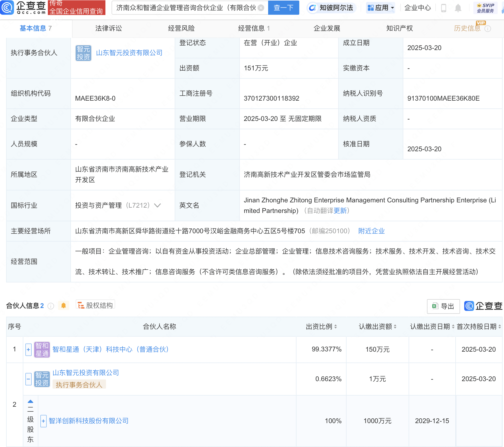504x447 pixels.
Task: Click 更新 link for English name
Action: 340,211
